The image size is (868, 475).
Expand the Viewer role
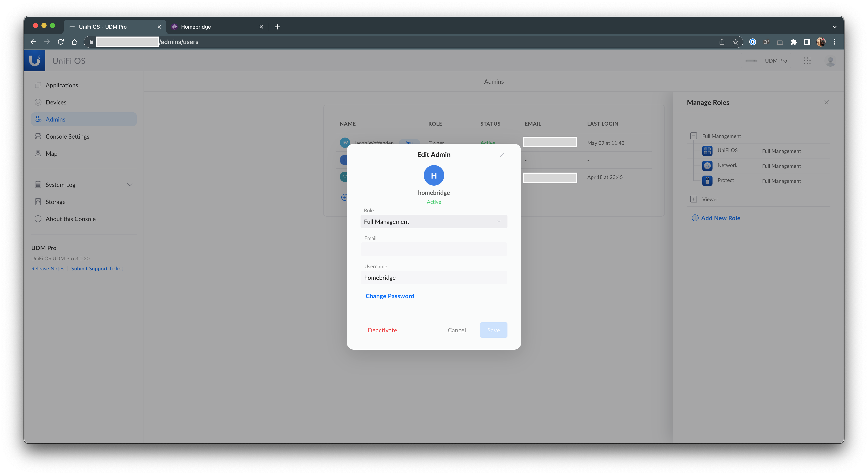click(694, 199)
